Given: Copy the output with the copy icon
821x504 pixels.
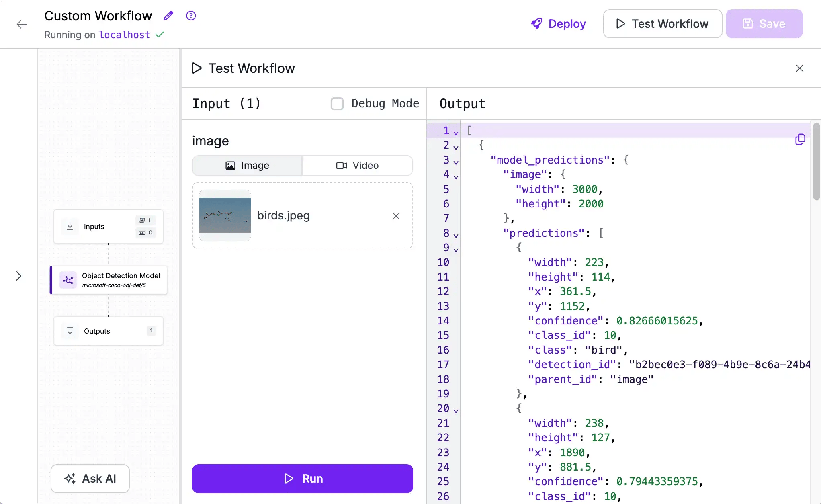Looking at the screenshot, I should coord(800,139).
